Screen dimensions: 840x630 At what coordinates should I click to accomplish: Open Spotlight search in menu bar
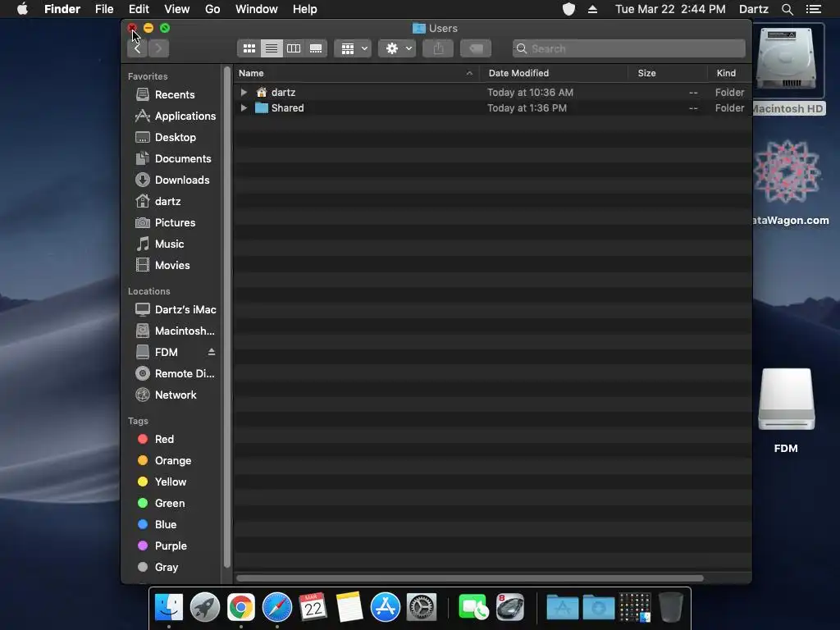coord(787,9)
